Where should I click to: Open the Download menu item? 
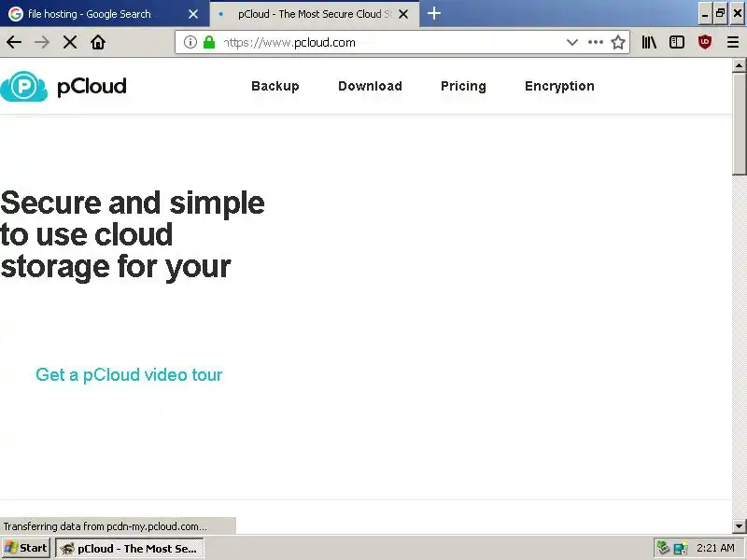click(370, 86)
